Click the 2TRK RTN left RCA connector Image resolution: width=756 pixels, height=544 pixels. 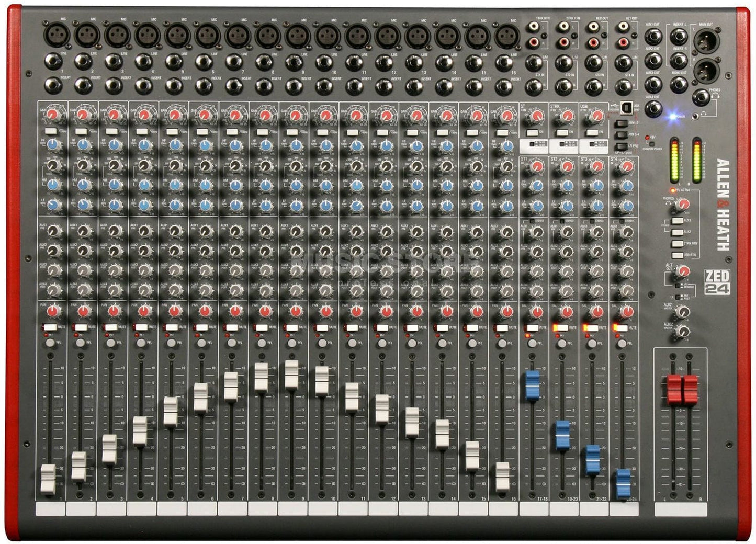pos(564,26)
